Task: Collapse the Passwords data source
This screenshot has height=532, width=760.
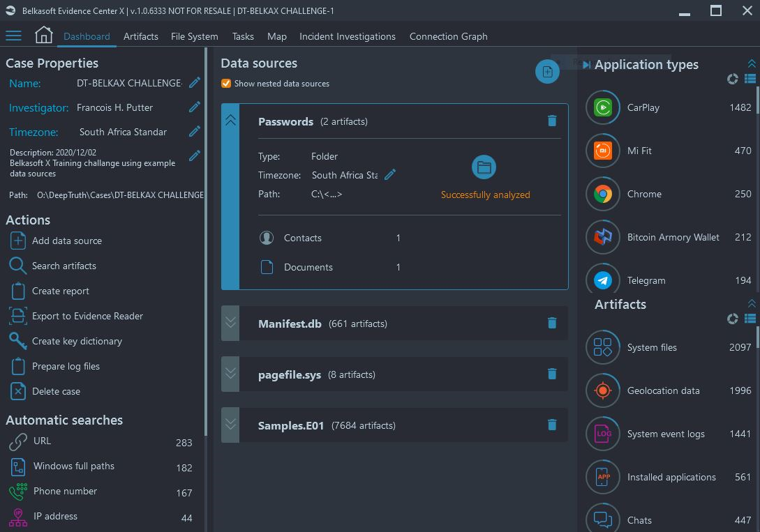Action: (x=230, y=120)
